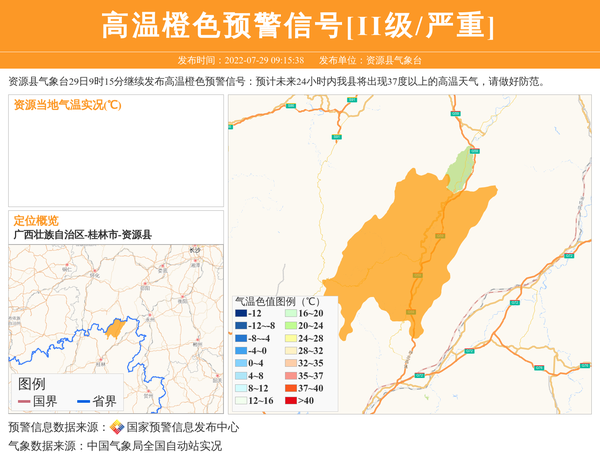Image resolution: width=600 pixels, height=471 pixels.
Task: Click the 广西壮族自治区-桂林市-资源县 location path
Action: [82, 235]
